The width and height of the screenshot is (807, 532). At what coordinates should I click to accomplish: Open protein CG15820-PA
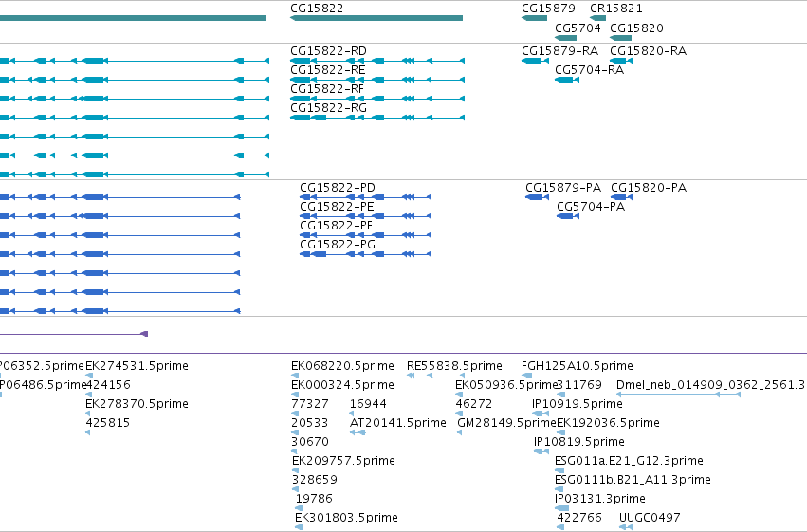649,187
